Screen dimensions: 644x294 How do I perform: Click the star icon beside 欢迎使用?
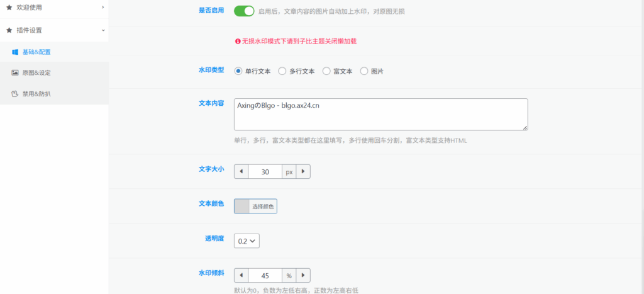click(9, 8)
